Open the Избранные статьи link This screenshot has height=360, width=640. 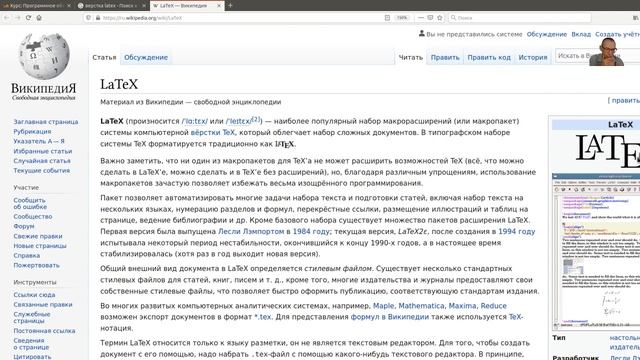[x=42, y=151]
